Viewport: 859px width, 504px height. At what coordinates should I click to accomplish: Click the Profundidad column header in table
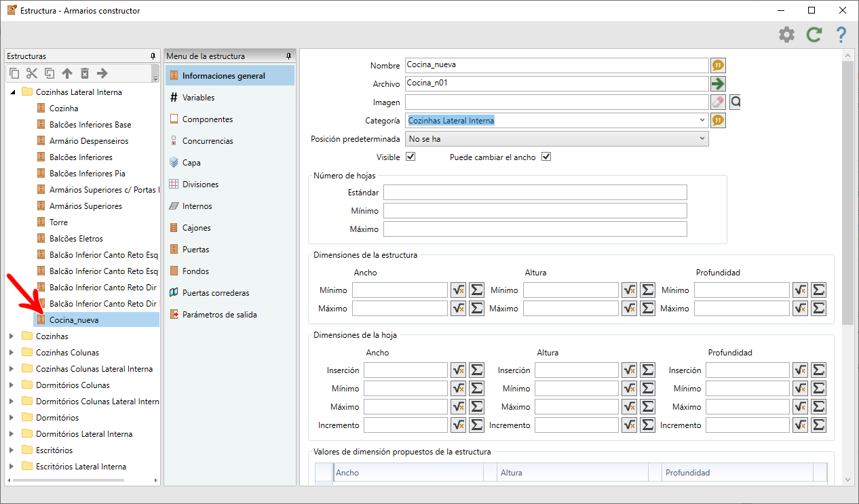pos(737,472)
